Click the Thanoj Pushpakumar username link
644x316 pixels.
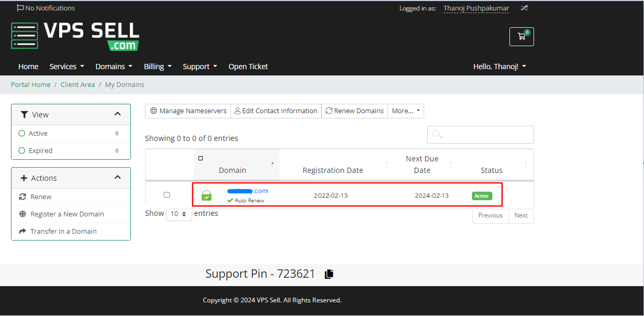(476, 8)
